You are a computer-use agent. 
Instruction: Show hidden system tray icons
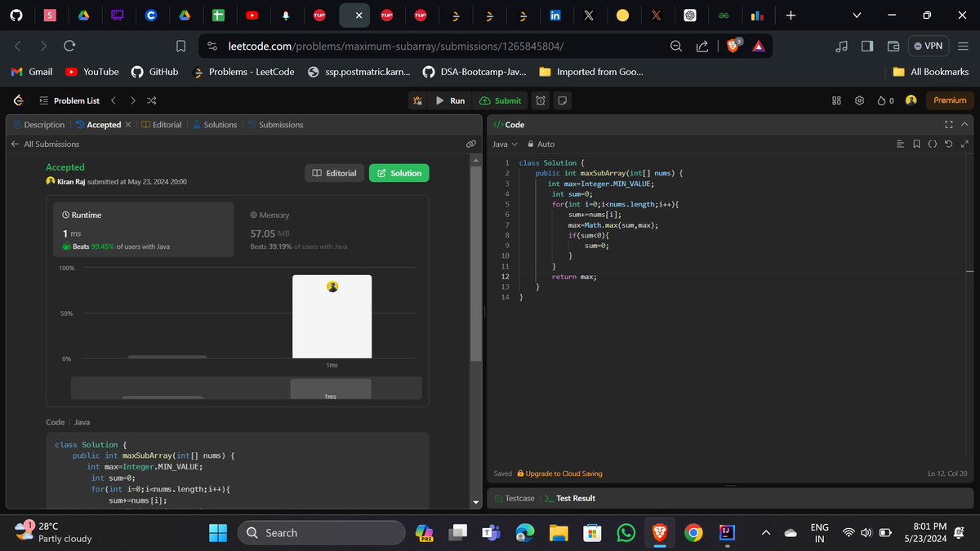tap(766, 533)
